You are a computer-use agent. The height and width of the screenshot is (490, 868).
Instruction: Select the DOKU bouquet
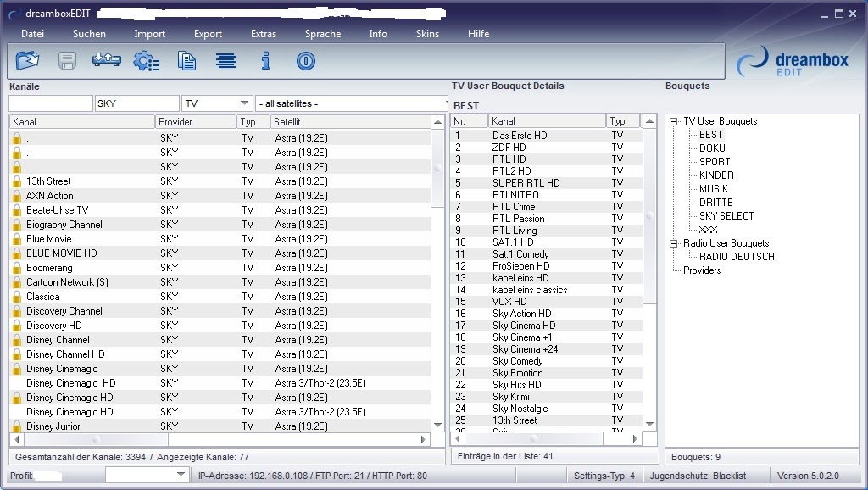(712, 148)
